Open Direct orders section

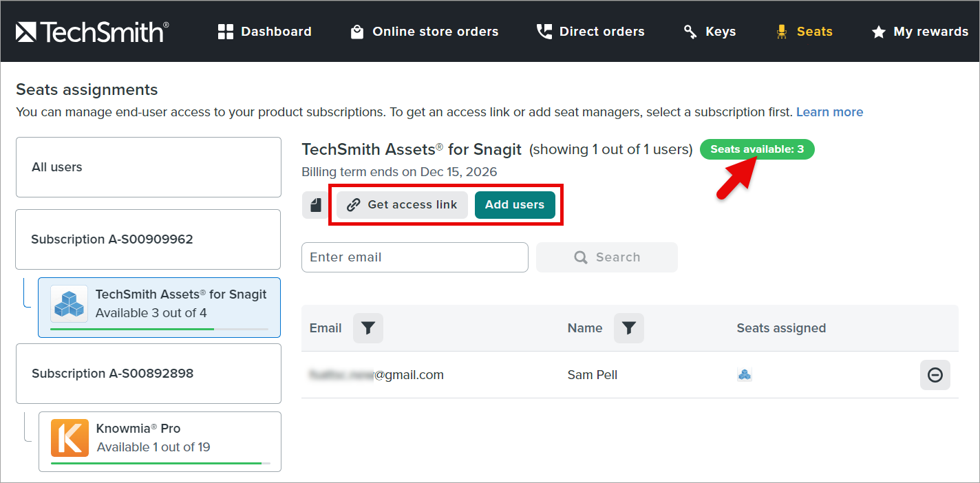tap(590, 32)
